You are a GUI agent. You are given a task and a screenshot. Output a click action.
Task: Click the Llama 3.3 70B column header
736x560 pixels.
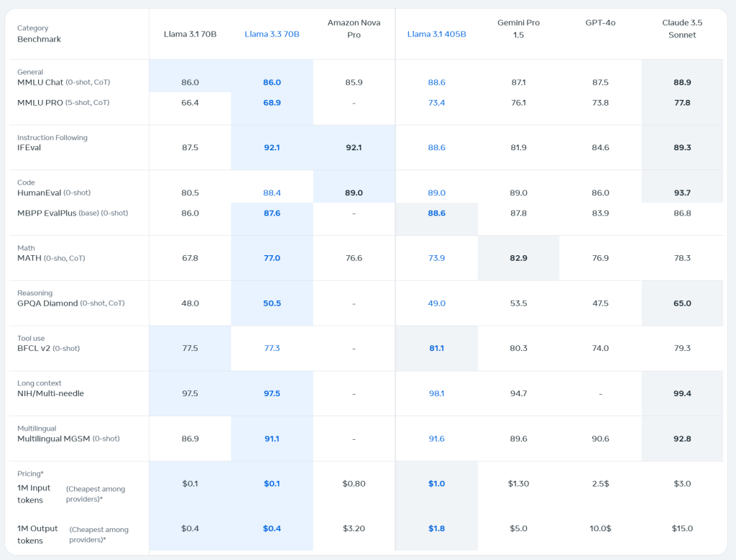[x=272, y=34]
